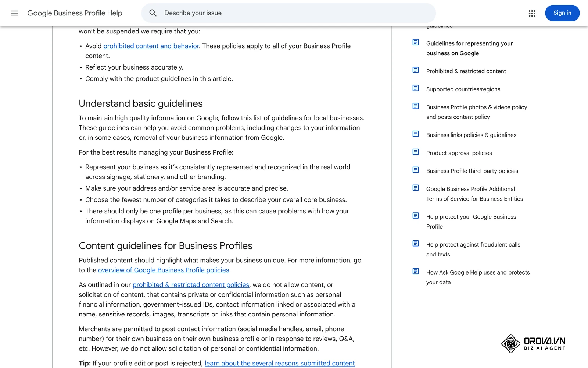The height and width of the screenshot is (368, 588).
Task: Click article icon beside Supported countries/regions
Action: pos(416,88)
